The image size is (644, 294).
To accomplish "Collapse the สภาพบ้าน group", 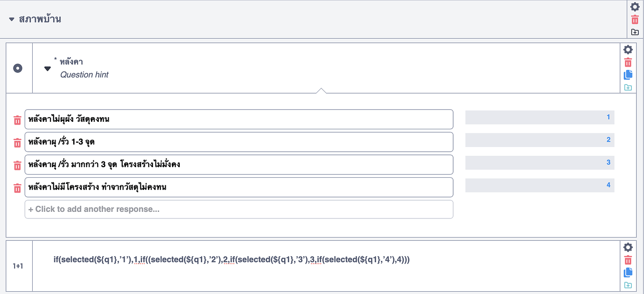I will click(x=11, y=20).
